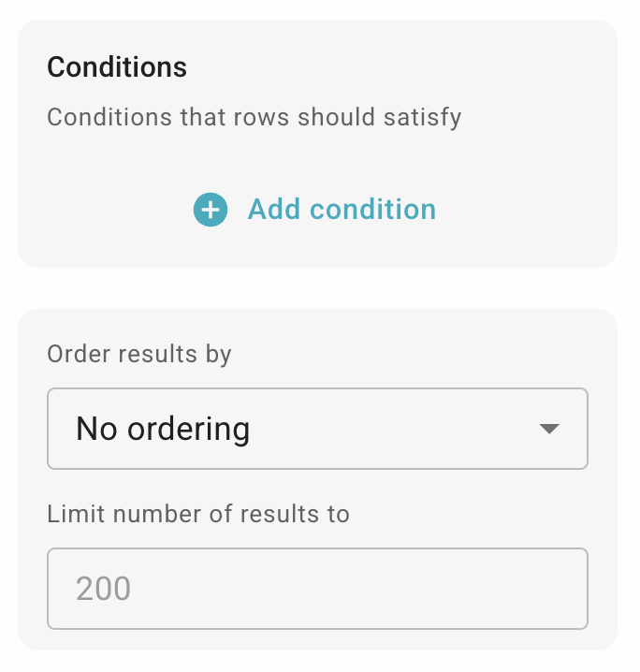Click the word Add next to plus icon
The width and height of the screenshot is (640, 672).
pyautogui.click(x=273, y=210)
